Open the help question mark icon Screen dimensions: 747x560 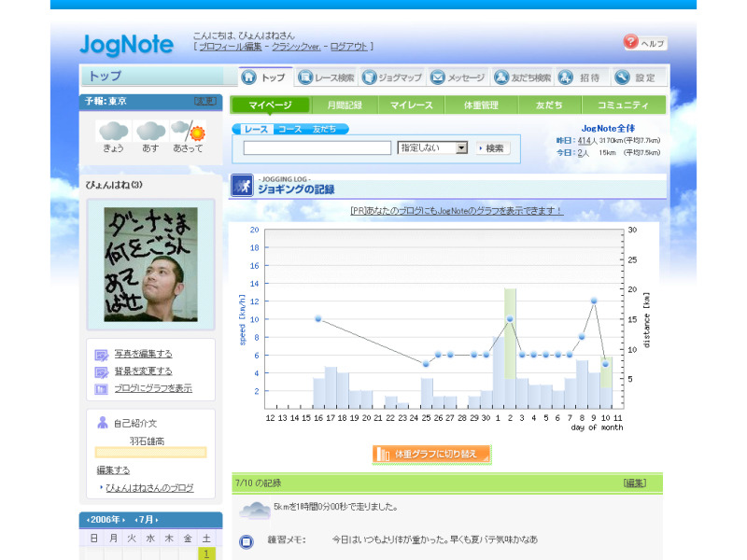(x=630, y=41)
